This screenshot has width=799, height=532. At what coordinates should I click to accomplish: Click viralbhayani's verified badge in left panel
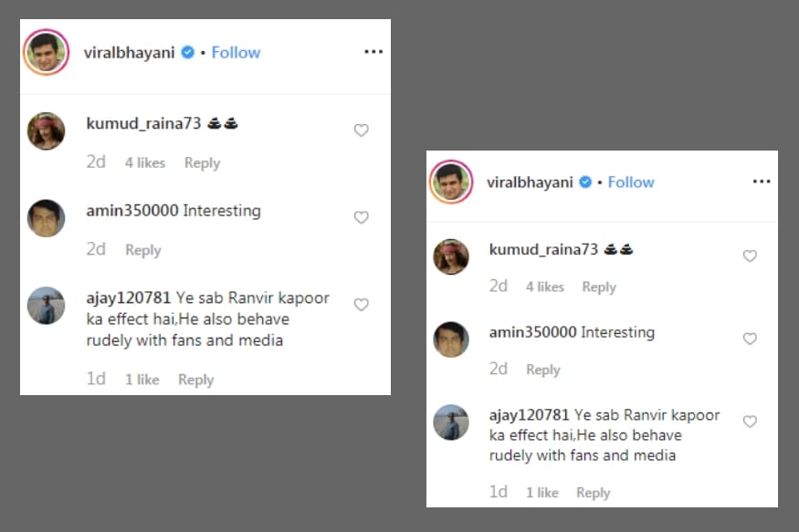[187, 52]
